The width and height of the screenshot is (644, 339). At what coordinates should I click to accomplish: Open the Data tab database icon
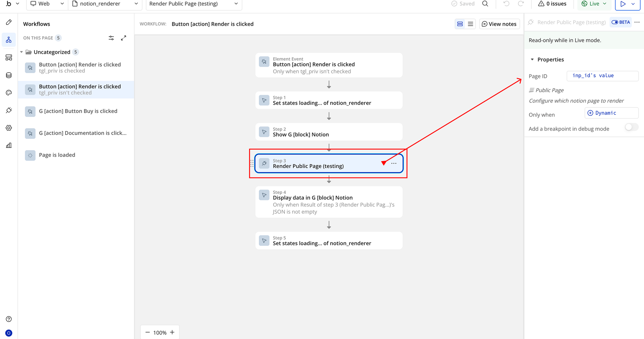click(9, 75)
